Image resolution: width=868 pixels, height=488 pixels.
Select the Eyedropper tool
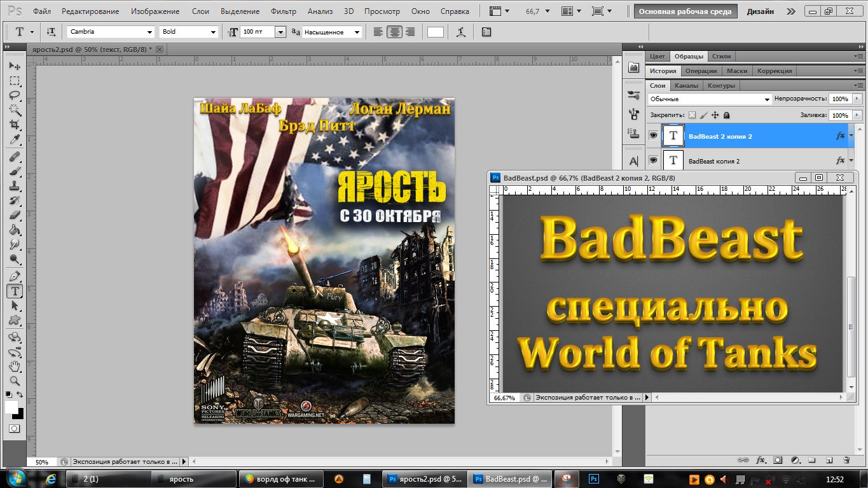click(15, 139)
